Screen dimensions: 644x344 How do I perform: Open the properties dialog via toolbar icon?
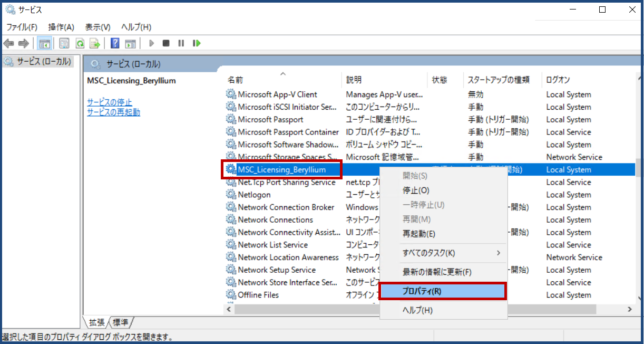(63, 43)
